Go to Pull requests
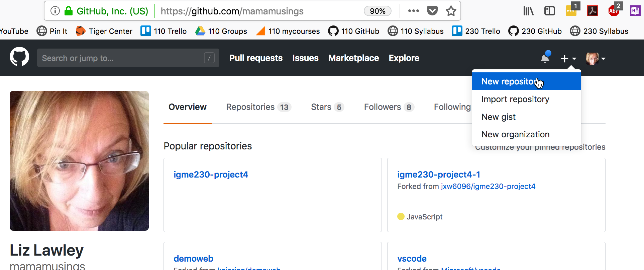 pyautogui.click(x=256, y=58)
